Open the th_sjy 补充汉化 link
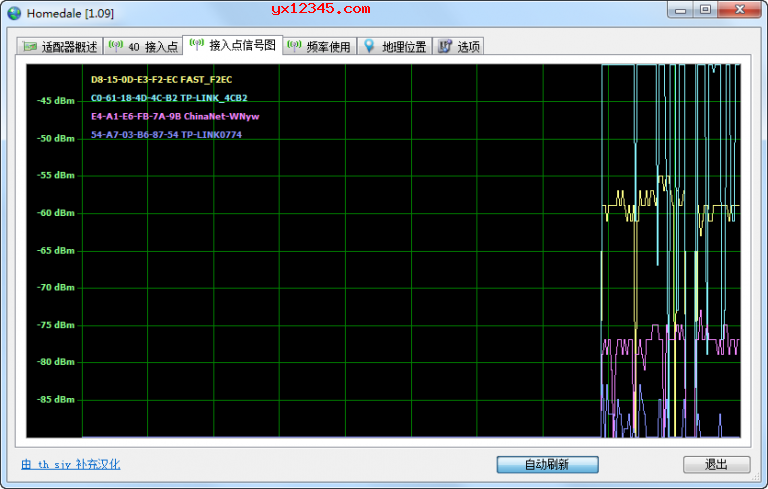The image size is (768, 489). coord(71,465)
